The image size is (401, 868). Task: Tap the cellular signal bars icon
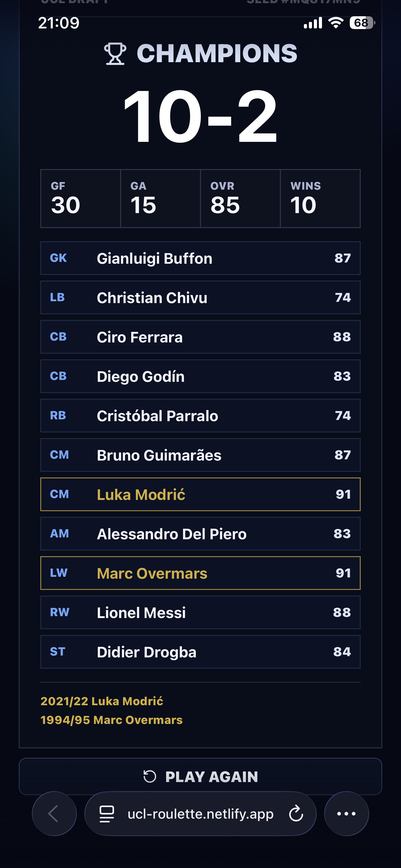(x=313, y=23)
